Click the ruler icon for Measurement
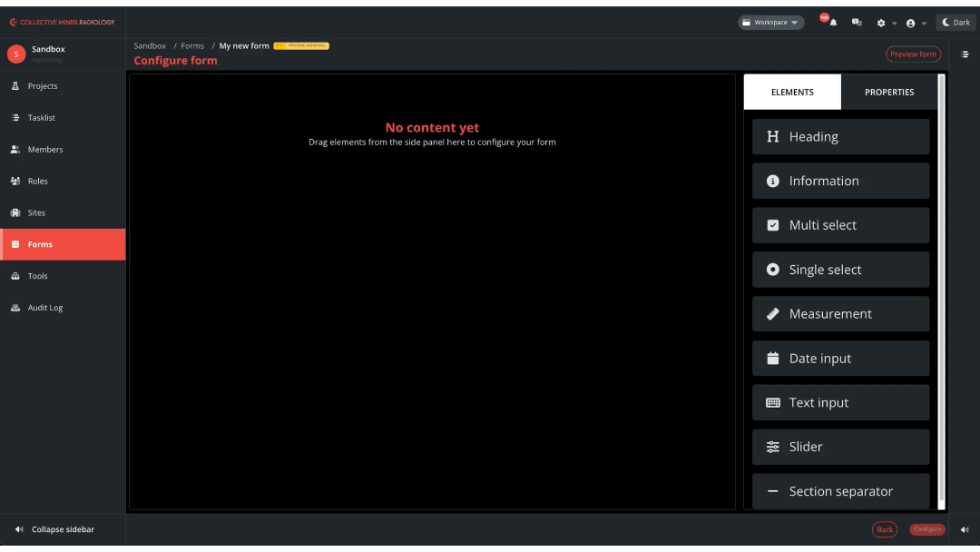Screen dimensions: 980x552 [x=773, y=314]
